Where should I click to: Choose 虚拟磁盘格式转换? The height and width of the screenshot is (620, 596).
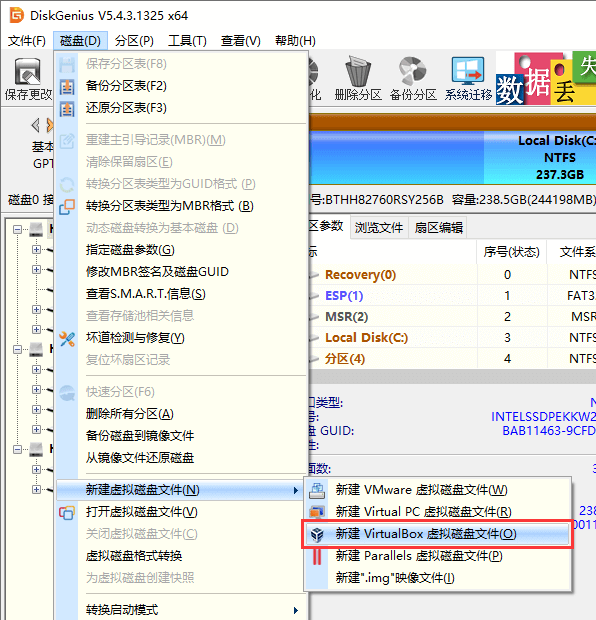[x=182, y=556]
